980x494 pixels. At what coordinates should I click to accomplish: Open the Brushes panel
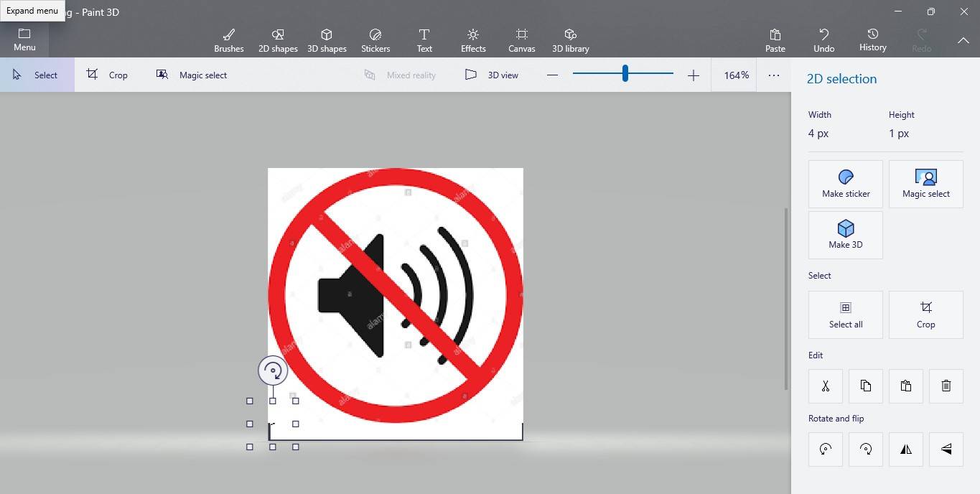(x=228, y=39)
